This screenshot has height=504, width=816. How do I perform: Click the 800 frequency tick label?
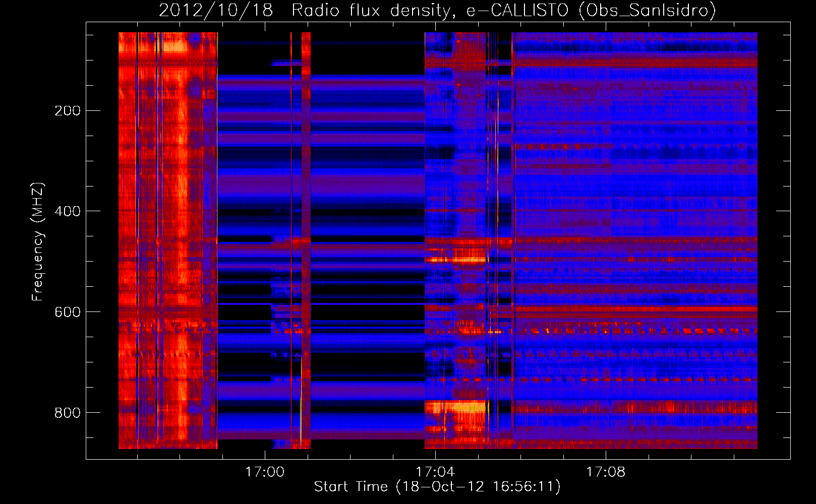point(68,413)
